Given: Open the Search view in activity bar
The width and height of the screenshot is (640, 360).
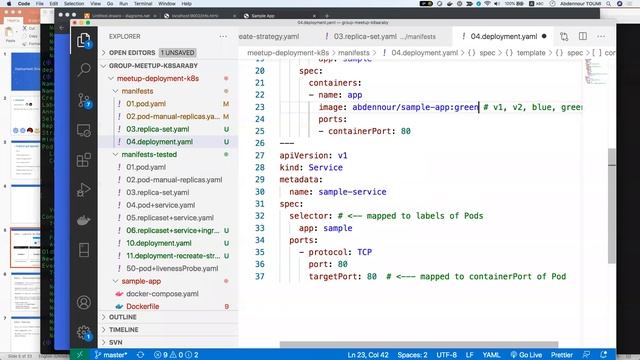Looking at the screenshot, I should [84, 70].
